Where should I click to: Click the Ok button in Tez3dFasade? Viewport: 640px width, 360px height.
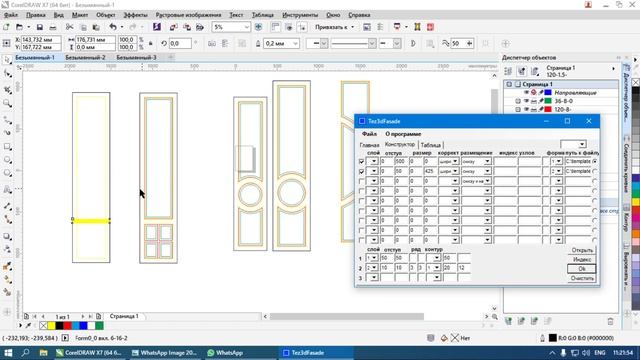click(582, 269)
